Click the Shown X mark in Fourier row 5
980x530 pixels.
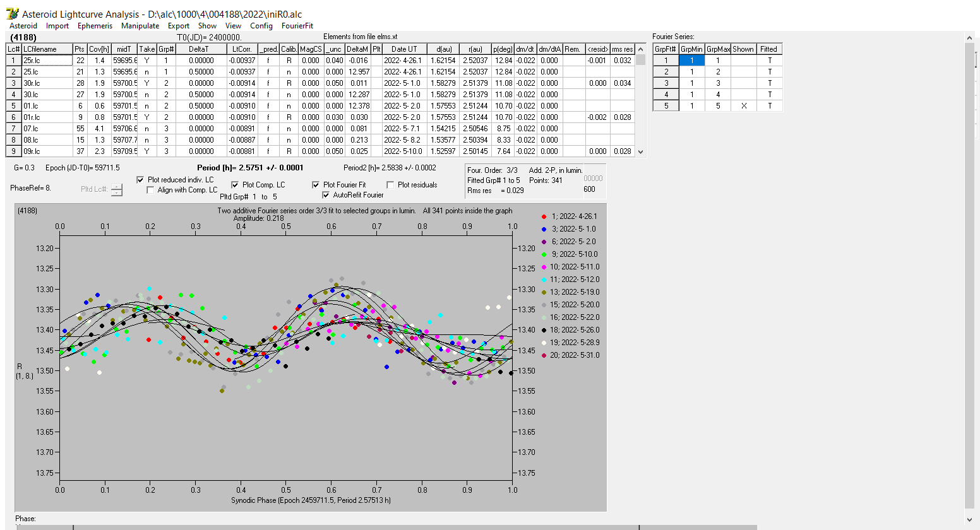click(743, 106)
